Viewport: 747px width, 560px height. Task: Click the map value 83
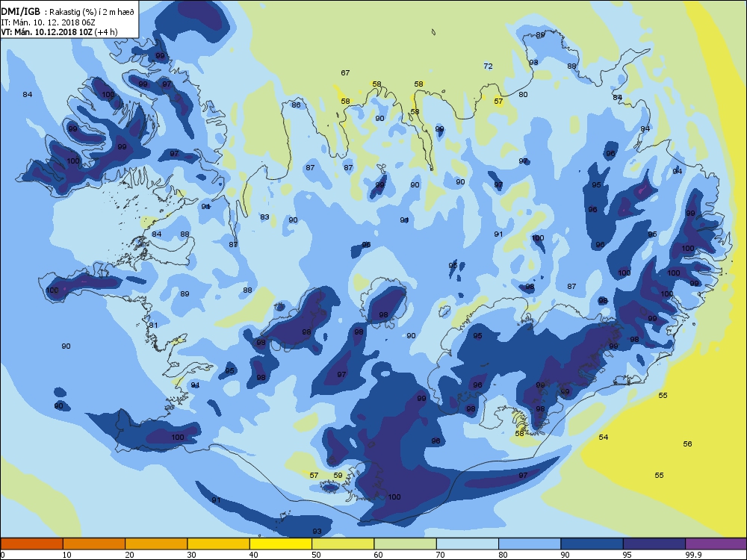coord(265,217)
